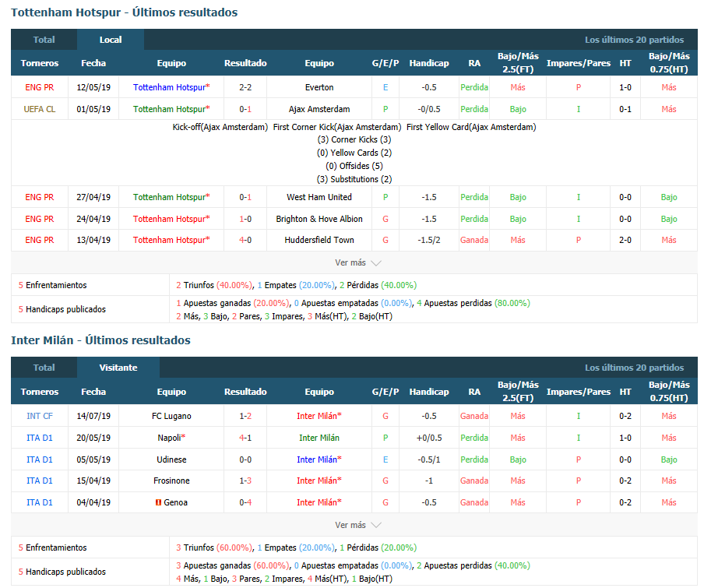Click Los últimos 20 partidos in Tottenham table
This screenshot has width=704, height=588.
pos(634,40)
